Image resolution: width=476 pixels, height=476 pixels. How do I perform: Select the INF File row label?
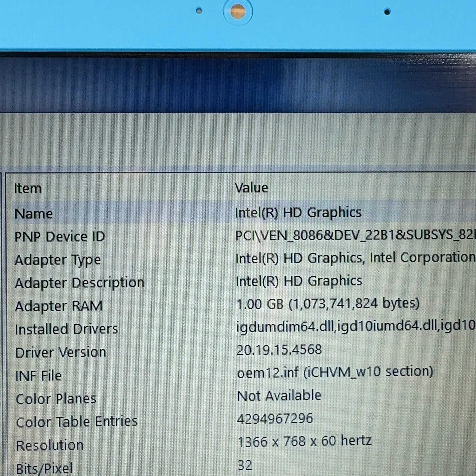pyautogui.click(x=38, y=376)
